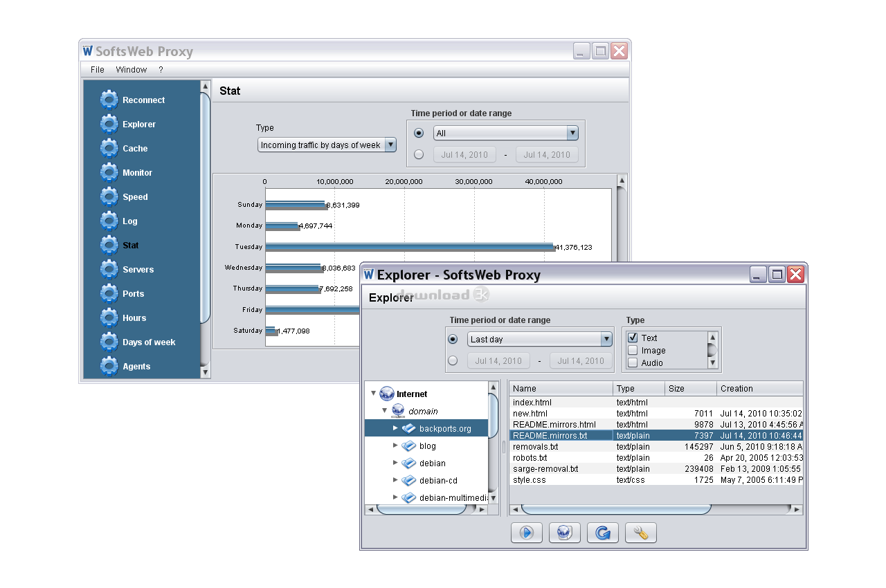Click the Stat chart scroll up arrow
886x588 pixels.
(x=622, y=179)
